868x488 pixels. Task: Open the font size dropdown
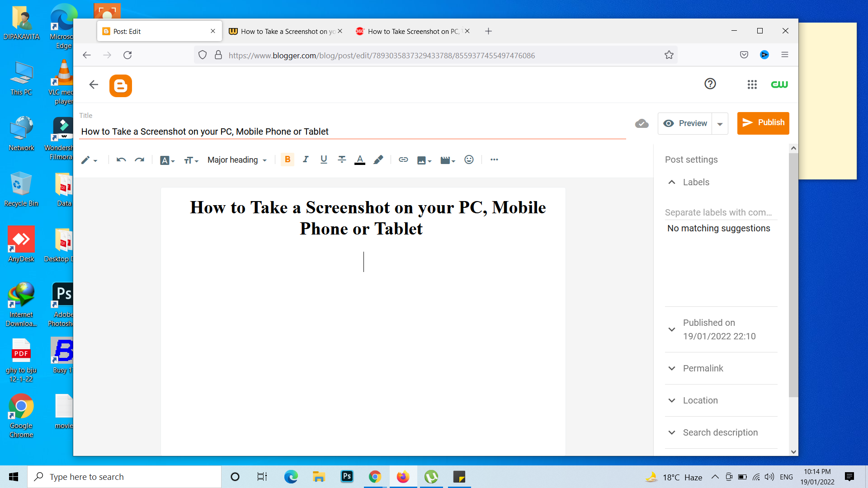click(191, 160)
